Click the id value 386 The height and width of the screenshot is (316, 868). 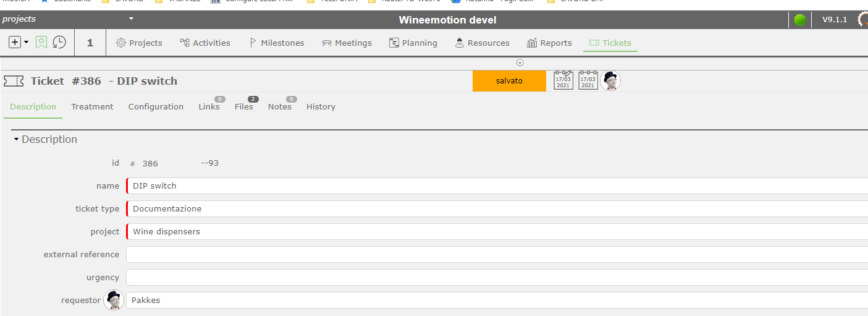[x=150, y=163]
